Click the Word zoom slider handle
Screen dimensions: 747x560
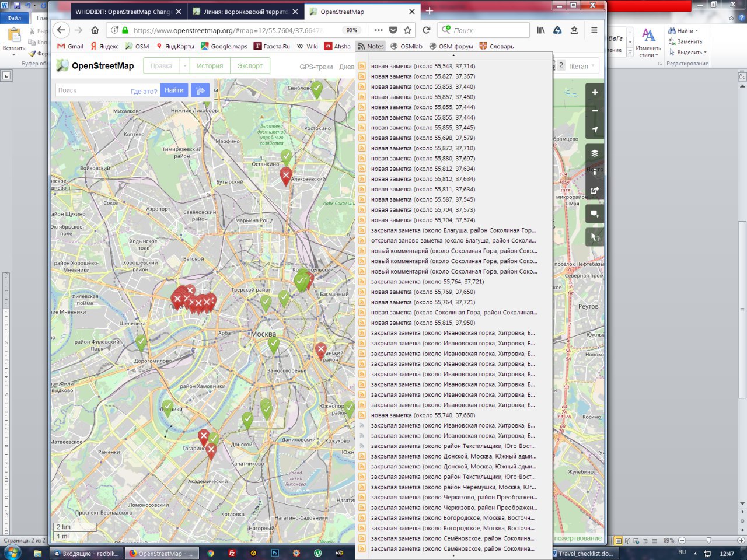(x=708, y=540)
